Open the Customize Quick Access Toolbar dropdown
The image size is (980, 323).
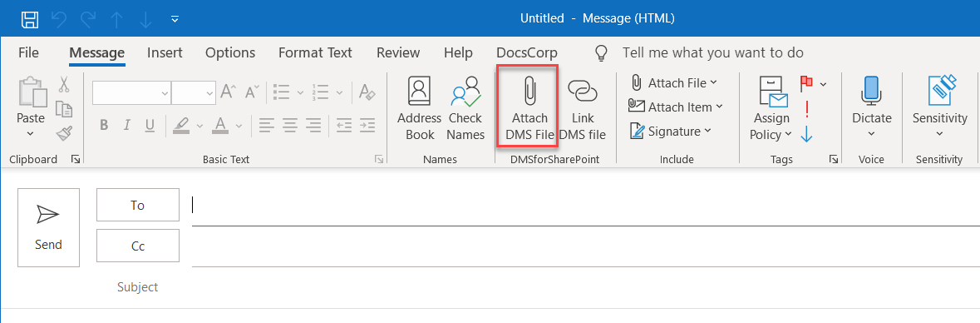(175, 19)
